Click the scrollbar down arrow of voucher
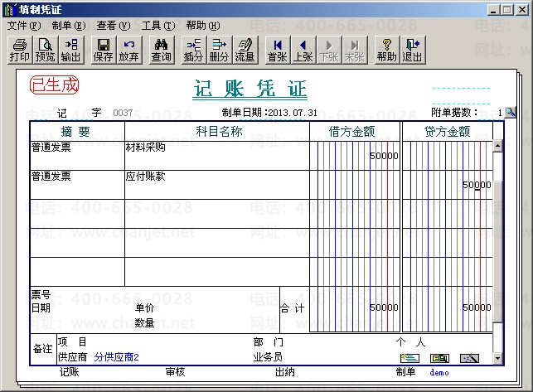This screenshot has width=533, height=392. point(497,358)
